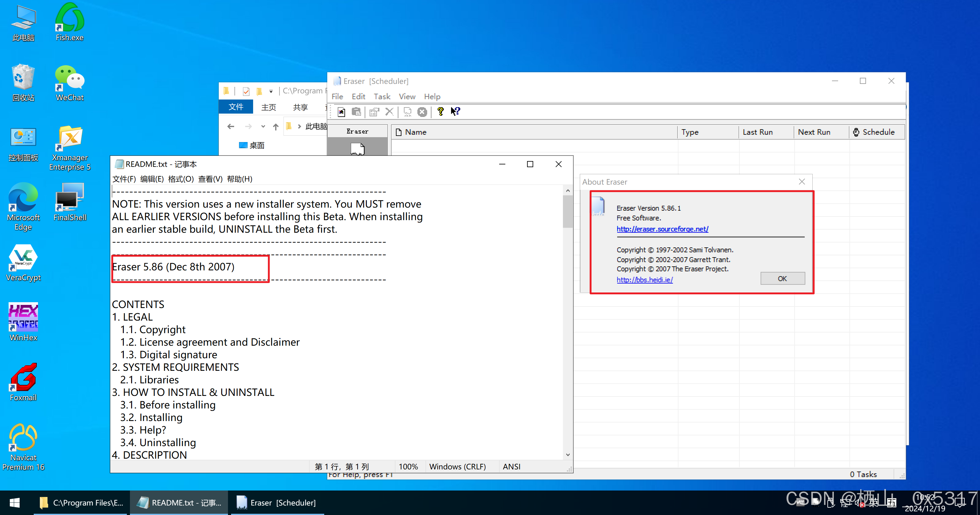Screen dimensions: 980x515
Task: Expand the breadcrumb chevron before 此电脑
Action: [299, 126]
